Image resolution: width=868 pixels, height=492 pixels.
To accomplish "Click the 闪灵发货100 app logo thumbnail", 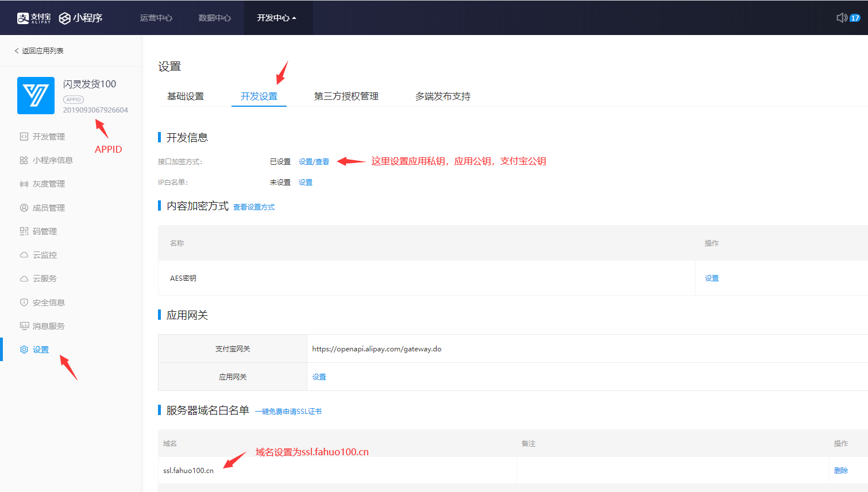I will tap(36, 95).
